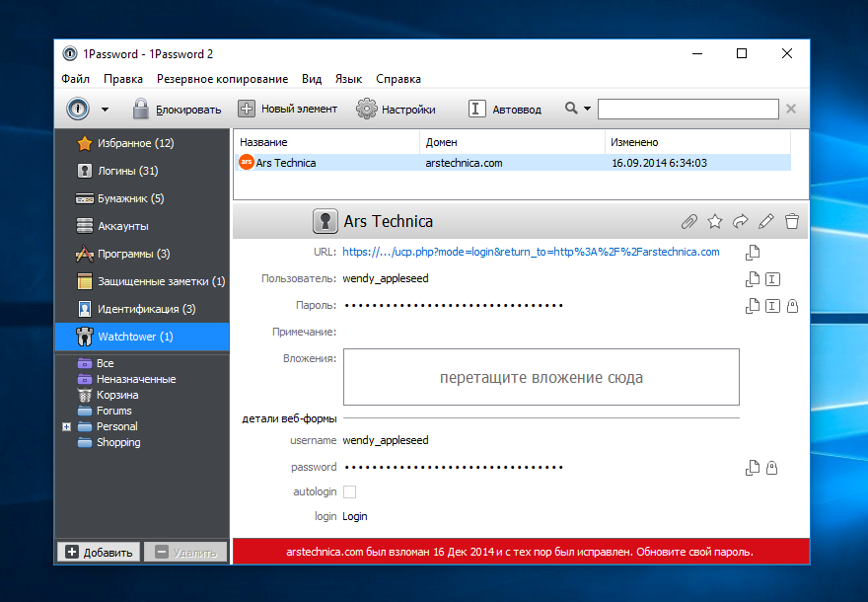Copy the Пароль value with its copy icon
Image resolution: width=868 pixels, height=602 pixels.
(x=753, y=306)
